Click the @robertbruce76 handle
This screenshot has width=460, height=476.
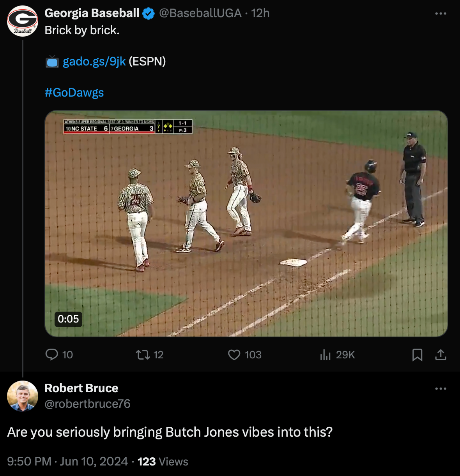(88, 404)
